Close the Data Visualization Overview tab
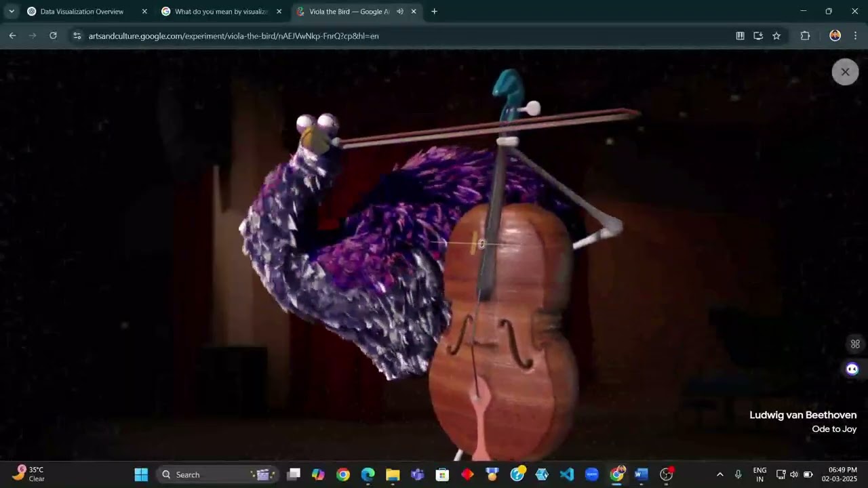 144,12
